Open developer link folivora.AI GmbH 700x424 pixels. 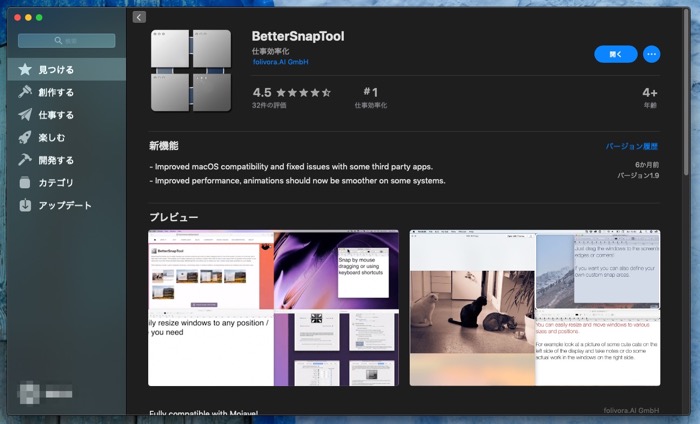click(x=280, y=62)
